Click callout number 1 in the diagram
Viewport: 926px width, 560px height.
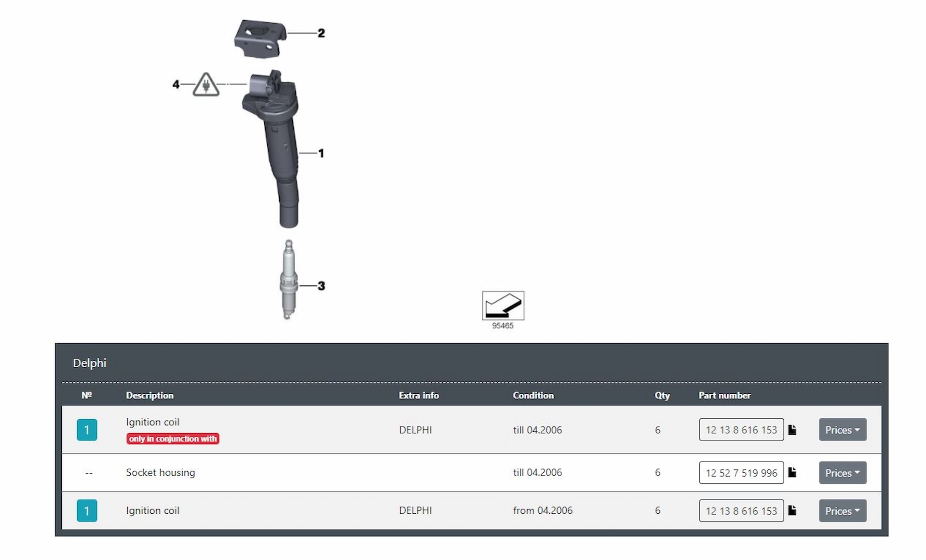point(321,153)
